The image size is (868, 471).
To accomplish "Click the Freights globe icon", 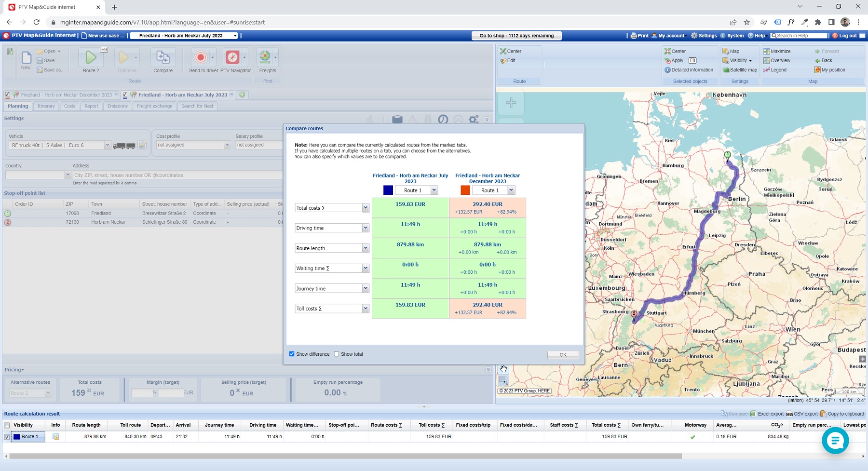I will pos(265,57).
